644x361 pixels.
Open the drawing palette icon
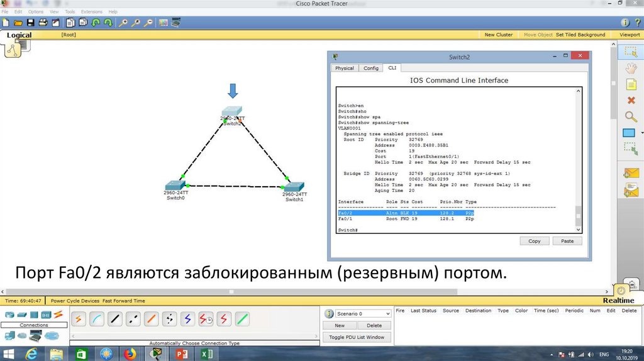click(x=164, y=23)
